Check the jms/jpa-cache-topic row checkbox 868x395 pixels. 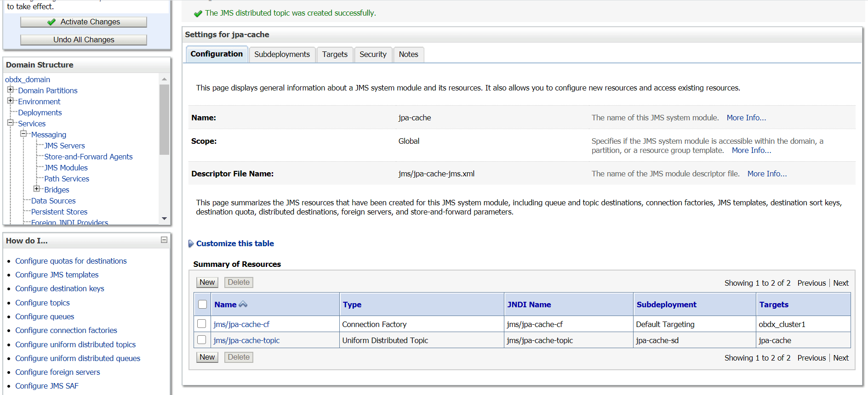point(201,340)
